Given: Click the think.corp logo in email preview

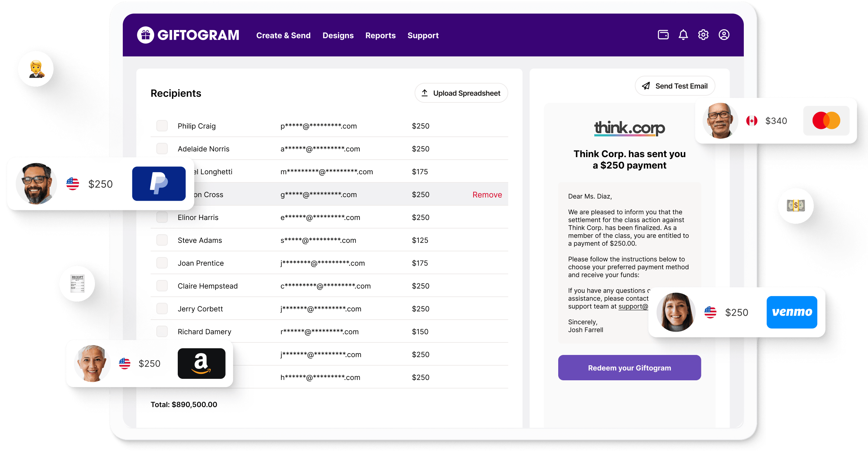Looking at the screenshot, I should tap(630, 128).
